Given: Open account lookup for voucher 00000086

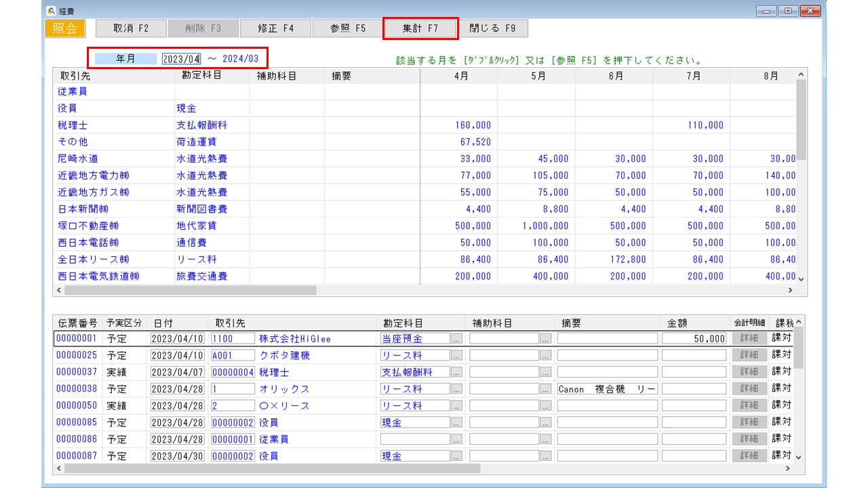Looking at the screenshot, I should (457, 439).
